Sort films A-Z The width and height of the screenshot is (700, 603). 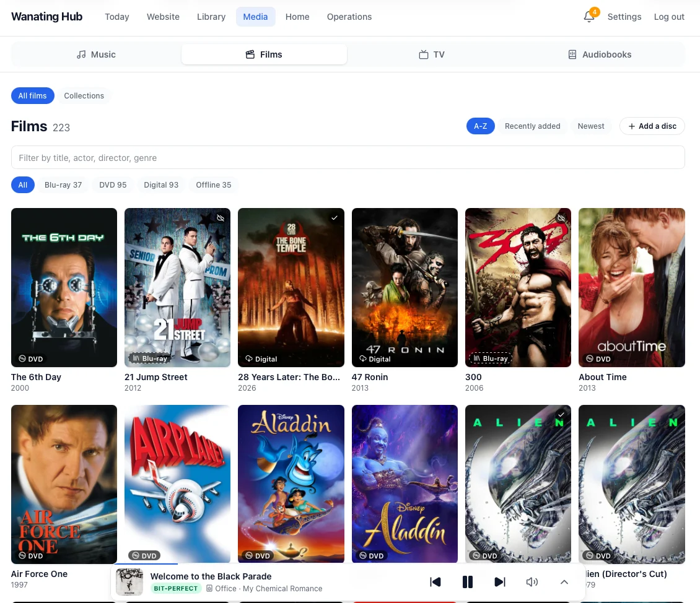point(480,126)
